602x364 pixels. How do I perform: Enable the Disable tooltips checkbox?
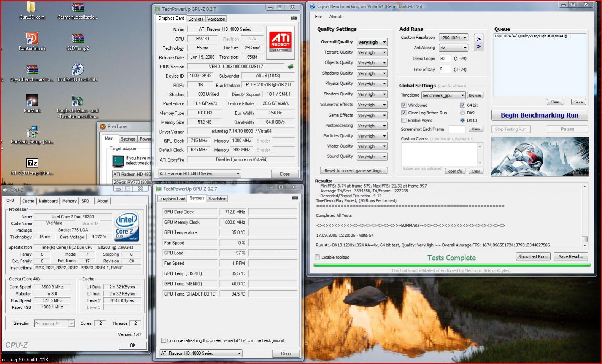(317, 257)
